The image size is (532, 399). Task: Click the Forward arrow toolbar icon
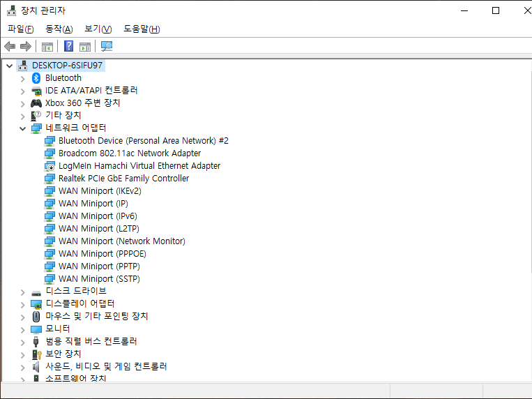[26, 46]
